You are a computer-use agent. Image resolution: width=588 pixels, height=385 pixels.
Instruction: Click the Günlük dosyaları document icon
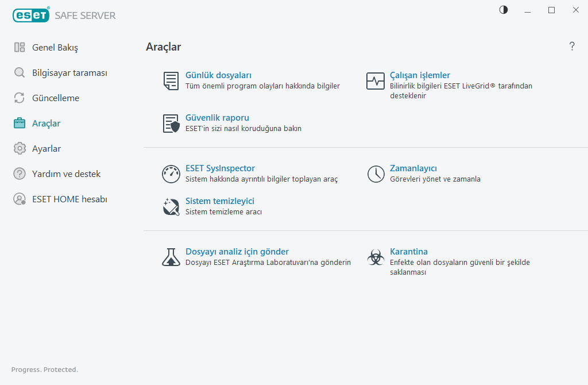(x=171, y=81)
